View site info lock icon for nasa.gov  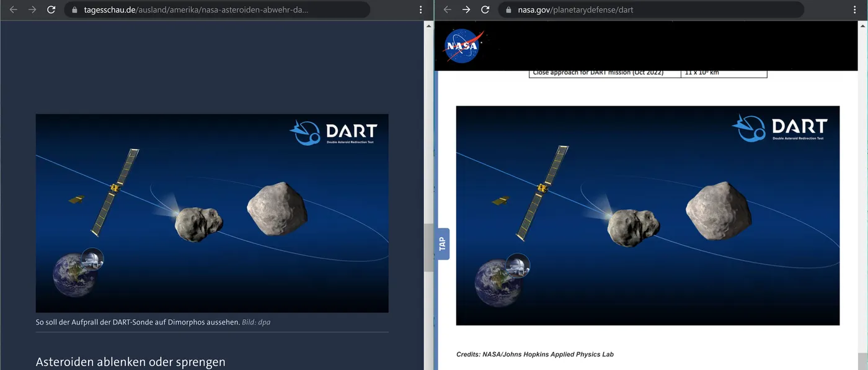tap(509, 10)
